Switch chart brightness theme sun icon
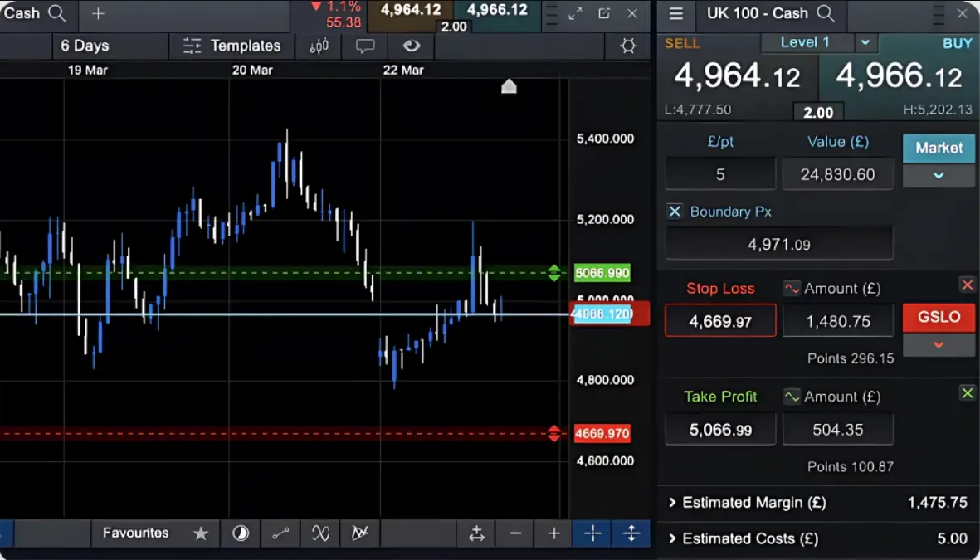Viewport: 980px width, 560px height. click(628, 46)
